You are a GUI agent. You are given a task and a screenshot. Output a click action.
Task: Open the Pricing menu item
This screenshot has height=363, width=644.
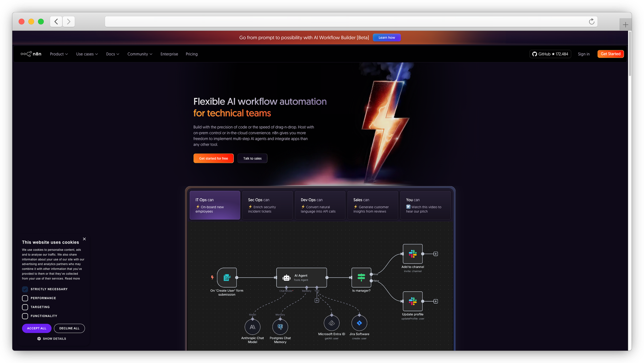pos(192,54)
